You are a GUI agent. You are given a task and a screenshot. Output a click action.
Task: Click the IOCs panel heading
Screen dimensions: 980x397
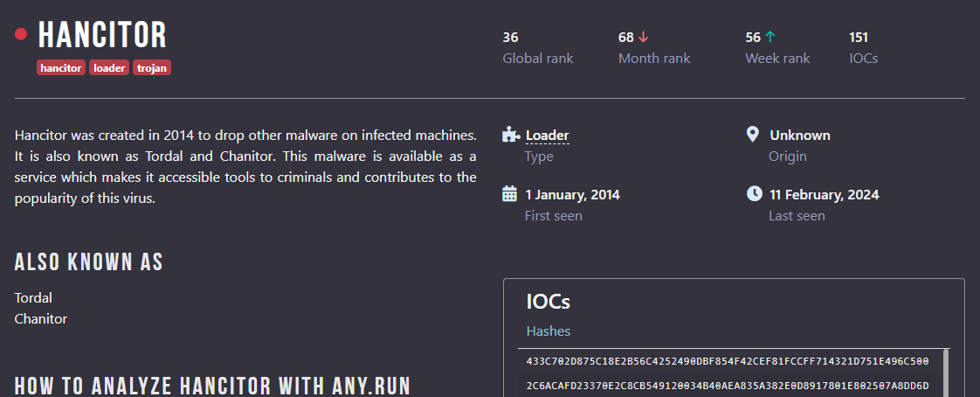(549, 302)
